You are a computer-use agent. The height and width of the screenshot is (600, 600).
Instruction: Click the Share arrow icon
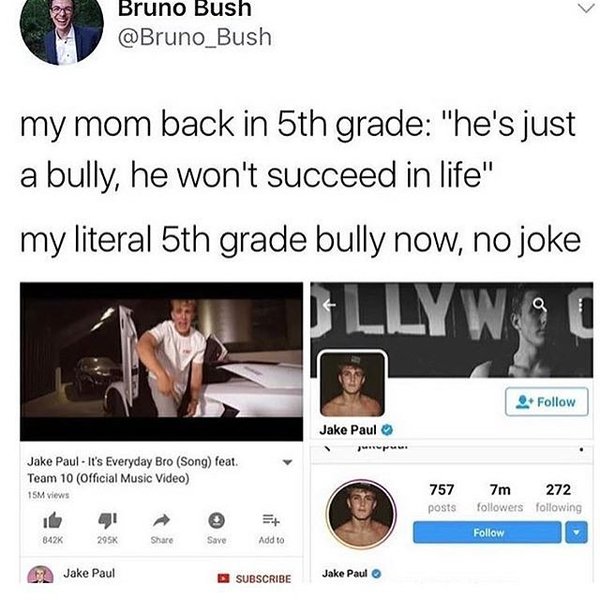(x=161, y=520)
